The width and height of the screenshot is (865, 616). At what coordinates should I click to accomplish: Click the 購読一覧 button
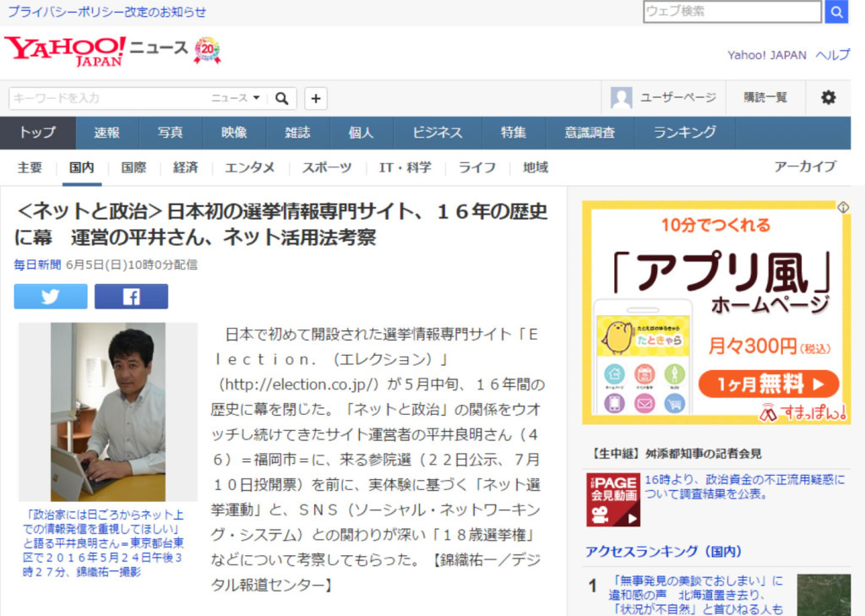(765, 98)
